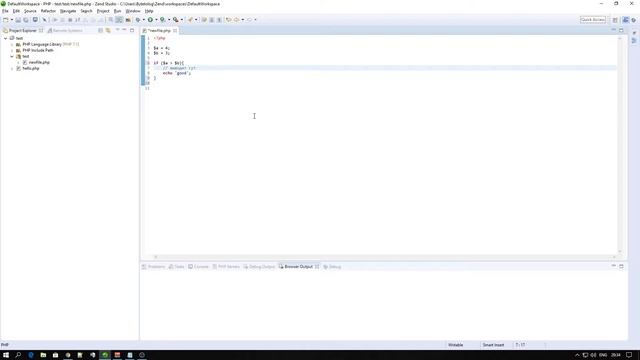Click the Back navigation arrow icon
The image size is (640, 360).
[x=236, y=20]
